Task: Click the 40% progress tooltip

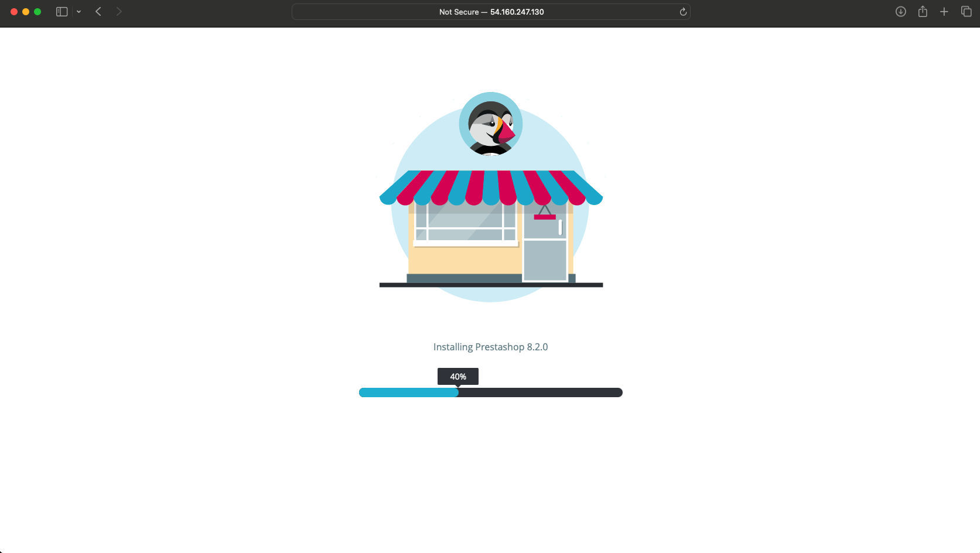Action: tap(458, 377)
